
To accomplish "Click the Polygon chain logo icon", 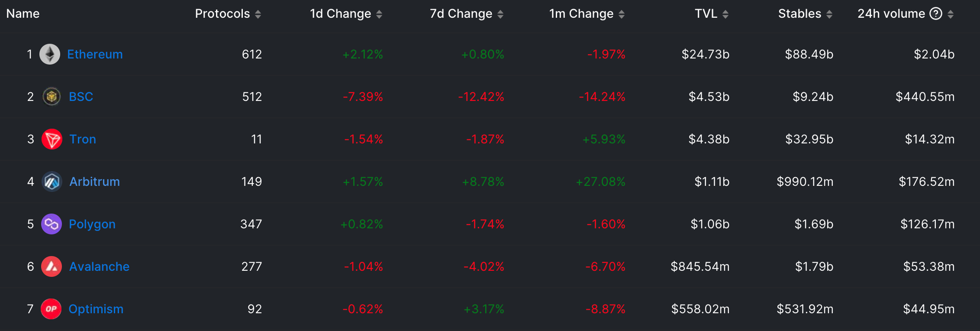I will (52, 224).
